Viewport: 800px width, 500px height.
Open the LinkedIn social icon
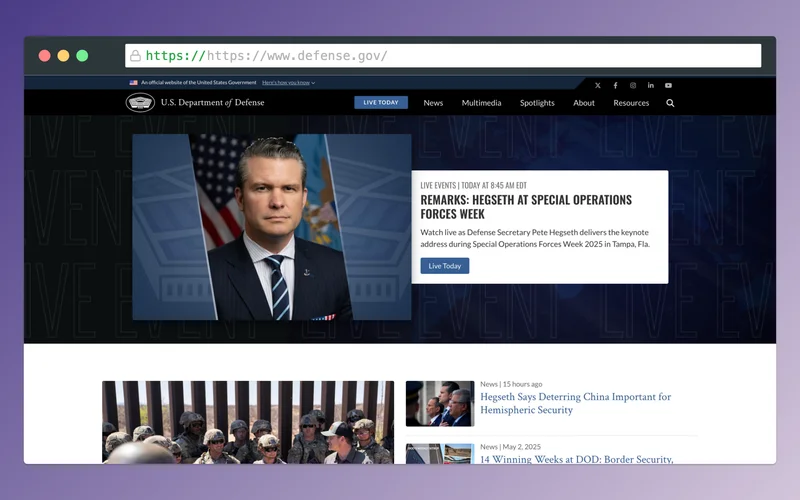point(651,86)
